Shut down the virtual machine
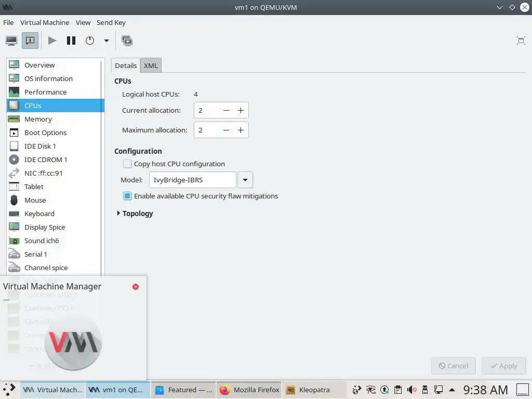This screenshot has height=399, width=532. tap(89, 41)
